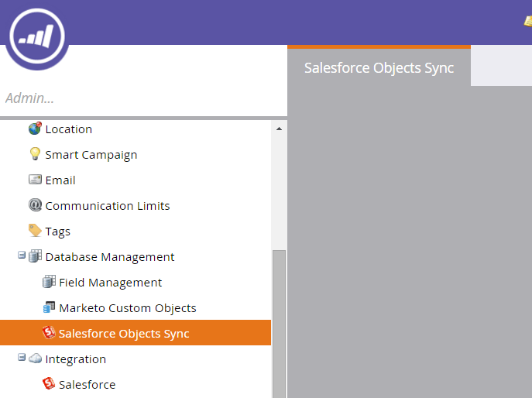Collapse the Database Management tree node

[22, 256]
